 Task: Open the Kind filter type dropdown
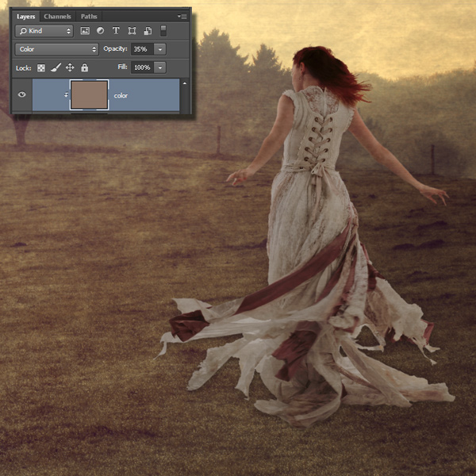pyautogui.click(x=44, y=31)
